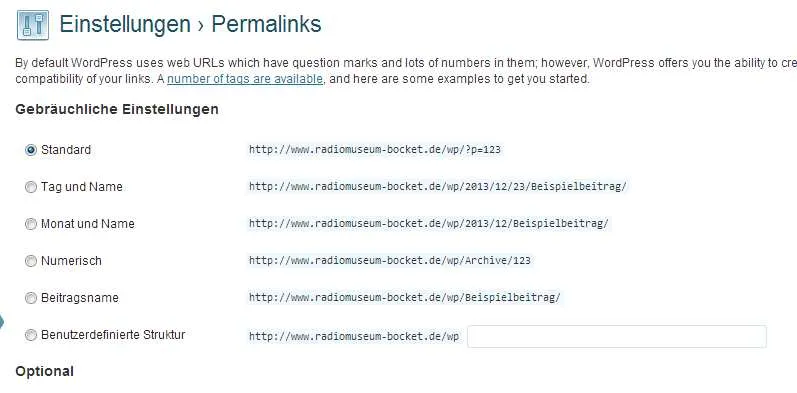This screenshot has height=393, width=797.
Task: Click the 'Optional' section heading
Action: [45, 372]
